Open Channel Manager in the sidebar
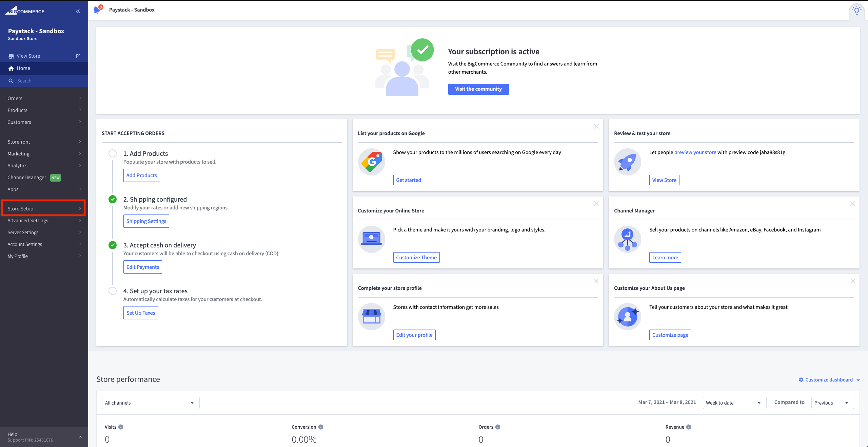 point(44,178)
